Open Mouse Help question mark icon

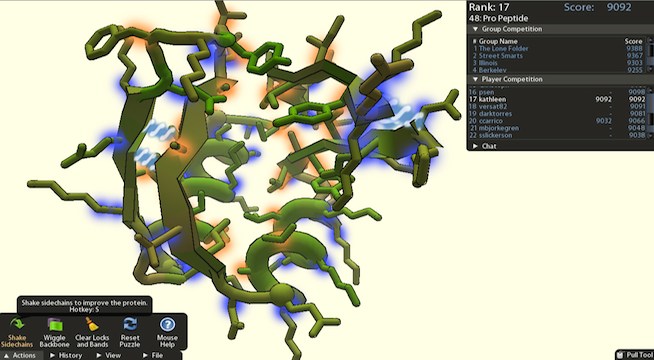click(167, 324)
